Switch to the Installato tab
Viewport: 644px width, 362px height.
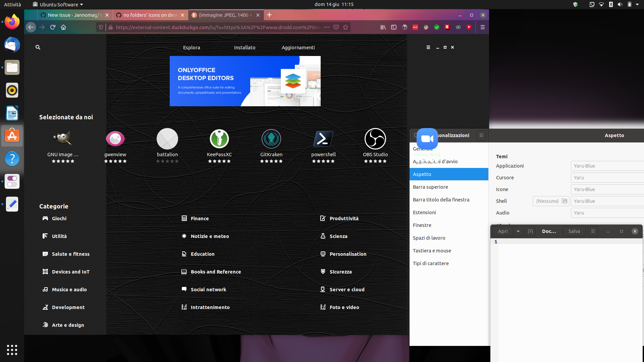pos(245,47)
